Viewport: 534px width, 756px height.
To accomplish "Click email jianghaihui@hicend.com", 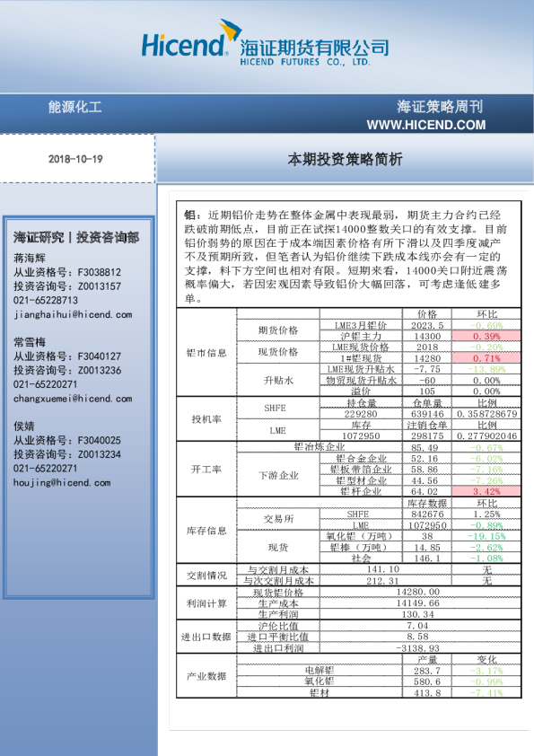I will click(73, 314).
